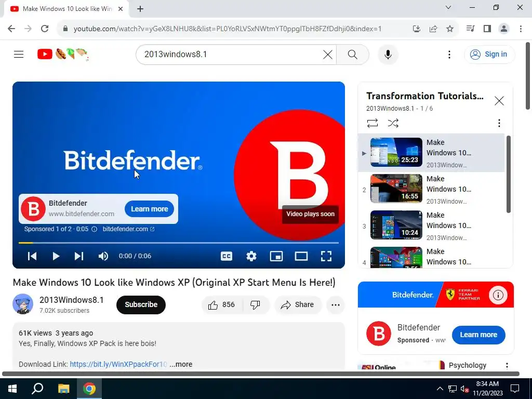532x399 pixels.
Task: Open the 16:55 playlist video thumbnail
Action: click(396, 189)
